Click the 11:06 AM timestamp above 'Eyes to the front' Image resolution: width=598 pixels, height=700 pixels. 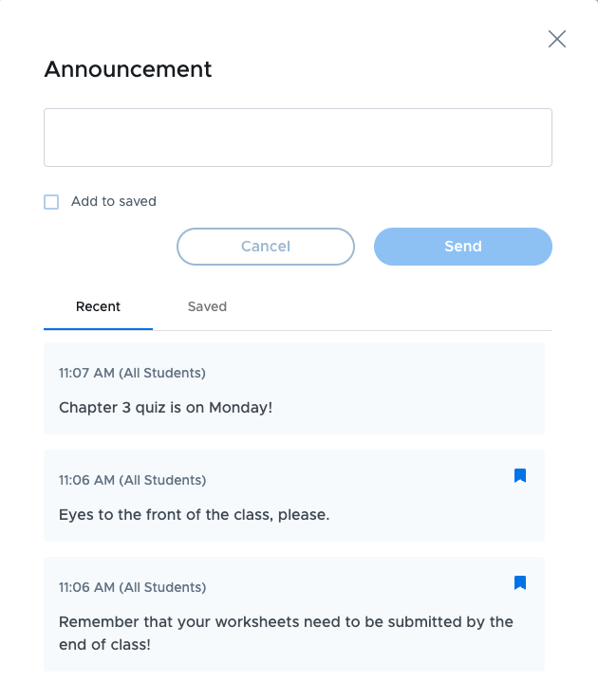click(x=133, y=480)
